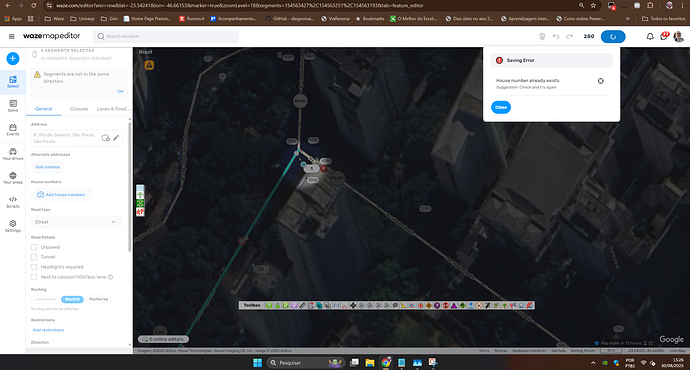Click the taskbar Pesquisar search box

tap(305, 363)
